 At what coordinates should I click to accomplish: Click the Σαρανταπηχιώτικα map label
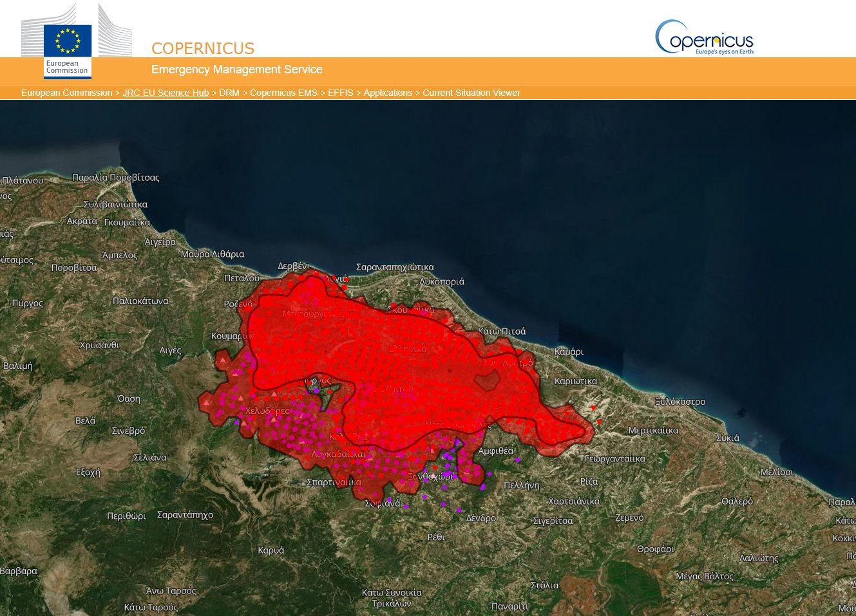tap(395, 267)
